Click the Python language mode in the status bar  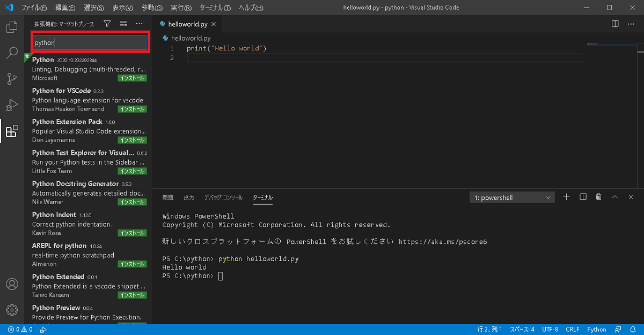click(596, 329)
